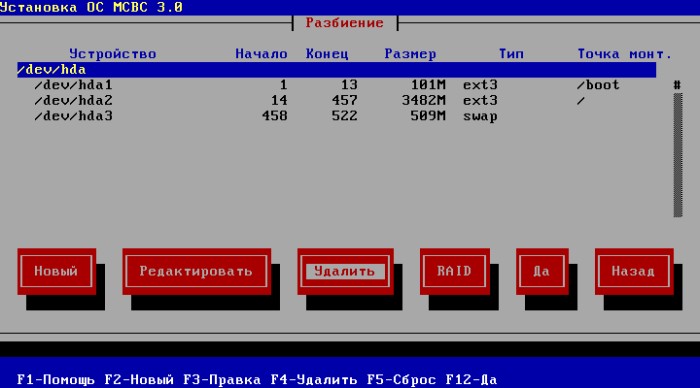Open the RAID configuration button

point(454,271)
